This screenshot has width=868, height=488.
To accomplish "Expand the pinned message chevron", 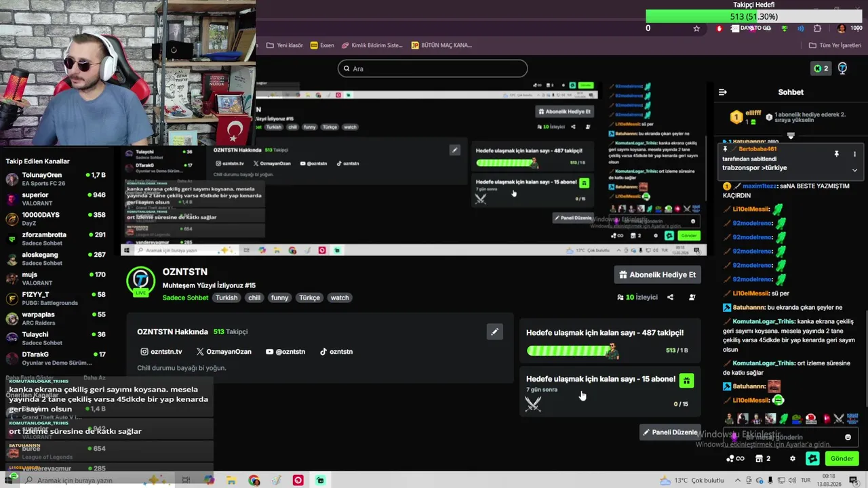I will coord(854,170).
